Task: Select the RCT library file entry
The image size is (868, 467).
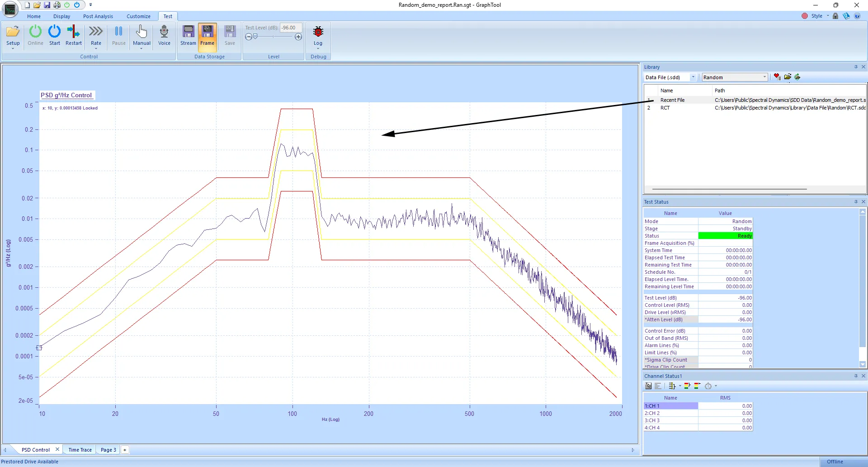Action: click(665, 108)
